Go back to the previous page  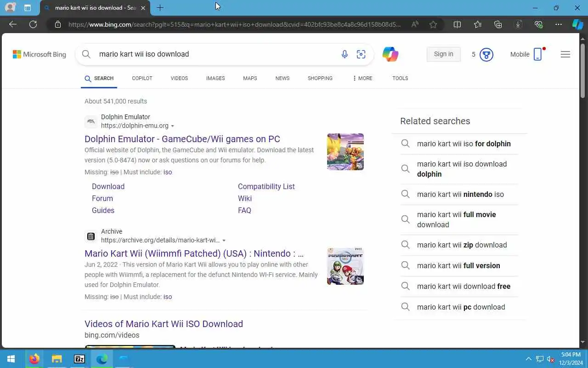pyautogui.click(x=13, y=24)
